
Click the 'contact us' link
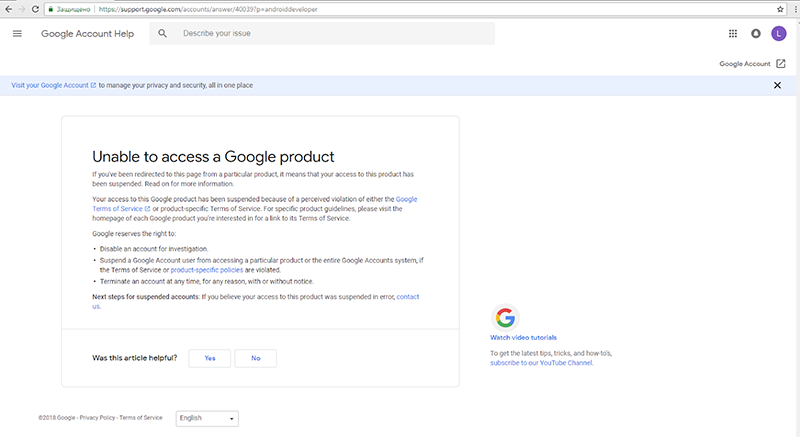408,297
